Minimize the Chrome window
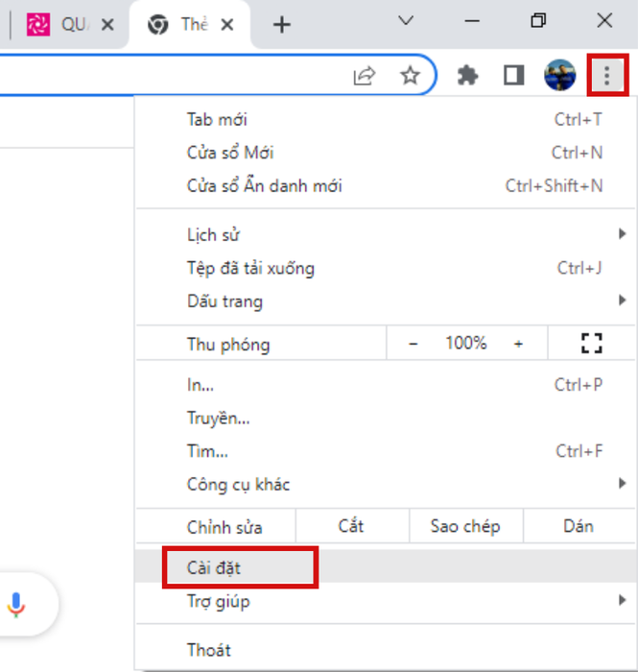638x672 pixels. point(471,20)
